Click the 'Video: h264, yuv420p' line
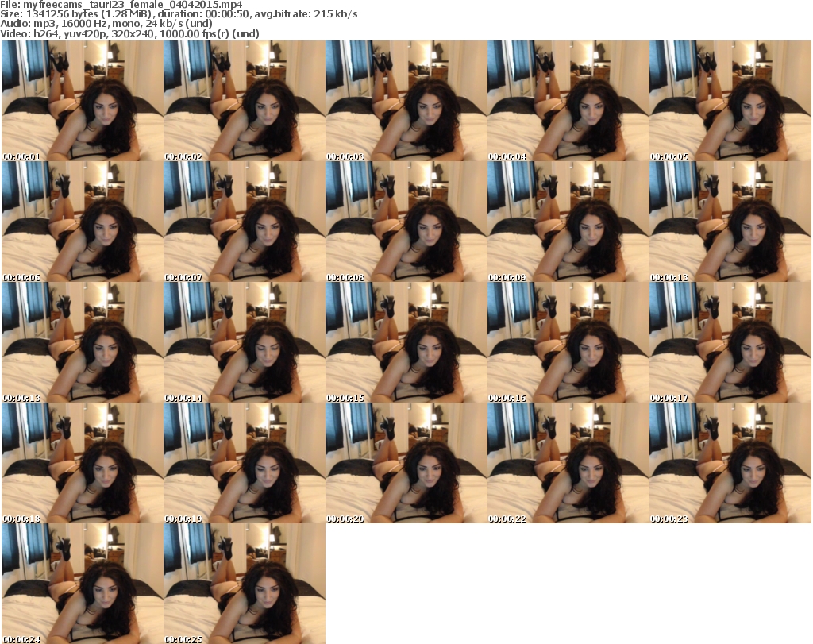This screenshot has height=644, width=813. (129, 33)
